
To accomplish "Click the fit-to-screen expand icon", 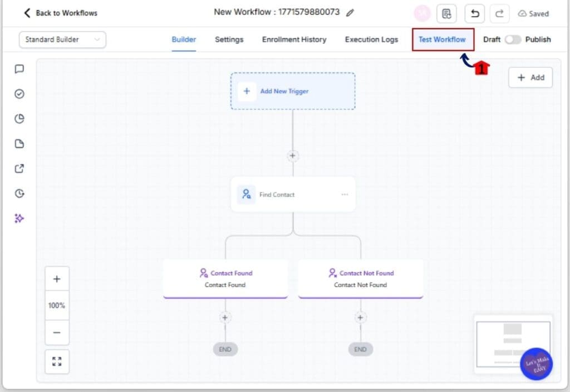I will click(57, 361).
